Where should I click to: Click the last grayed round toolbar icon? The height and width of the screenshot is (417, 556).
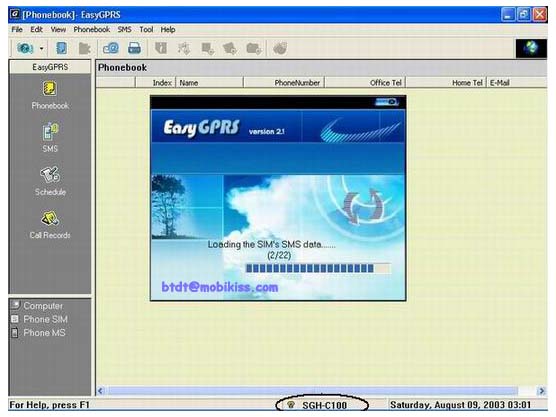[x=280, y=48]
